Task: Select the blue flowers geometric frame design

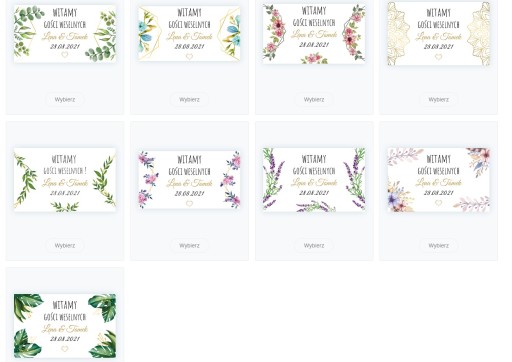Action: pyautogui.click(x=189, y=34)
